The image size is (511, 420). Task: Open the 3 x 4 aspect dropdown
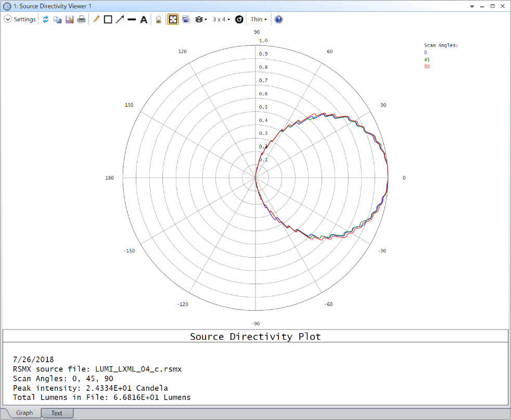(x=221, y=20)
